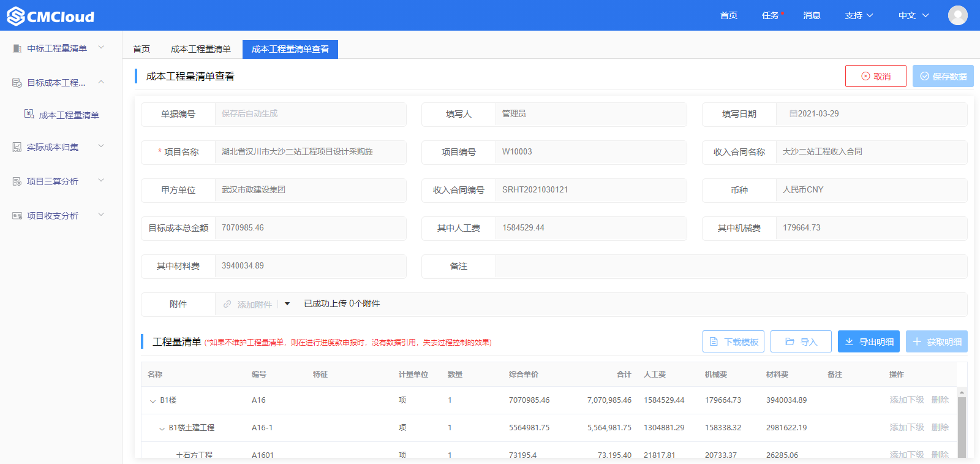
Task: Click the 已成功上传 0个附件 text
Action: tap(342, 303)
